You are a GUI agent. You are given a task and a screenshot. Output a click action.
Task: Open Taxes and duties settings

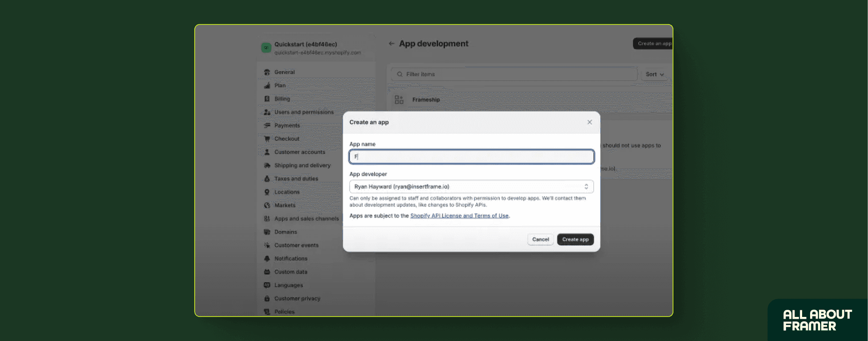296,179
